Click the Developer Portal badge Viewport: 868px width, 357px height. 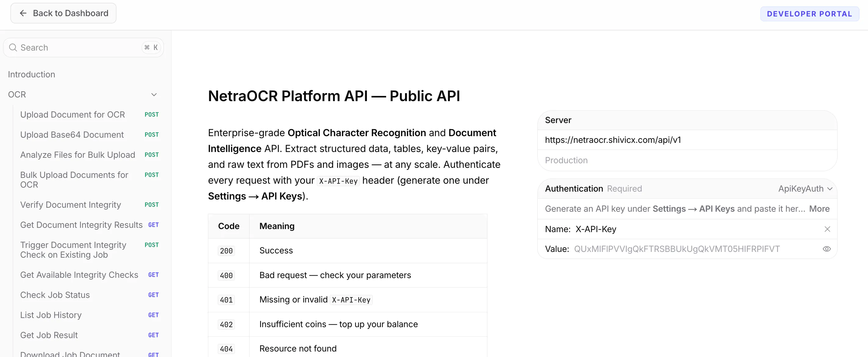[x=809, y=14]
